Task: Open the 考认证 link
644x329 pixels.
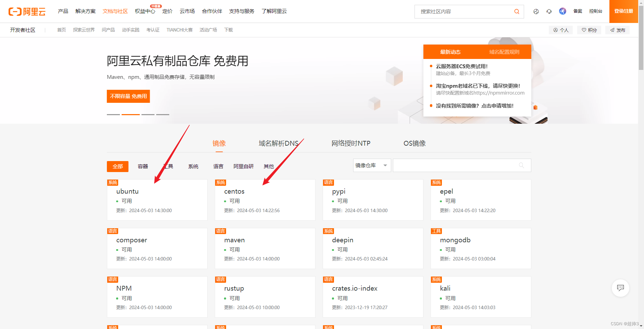Action: coord(153,30)
